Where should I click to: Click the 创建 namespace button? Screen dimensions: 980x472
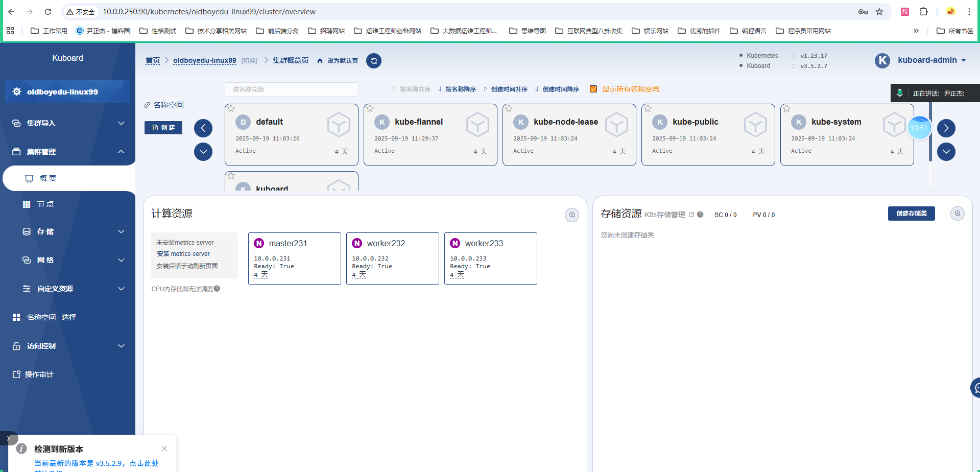(163, 128)
